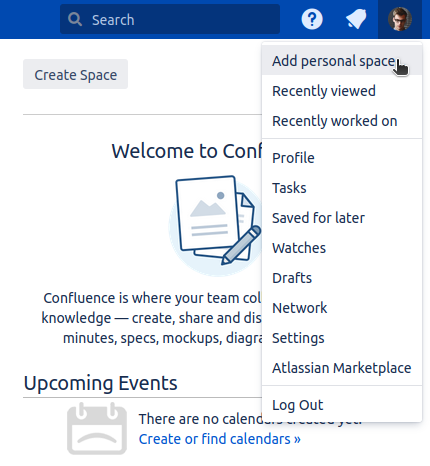Open Recently worked on menu entry

[342, 121]
